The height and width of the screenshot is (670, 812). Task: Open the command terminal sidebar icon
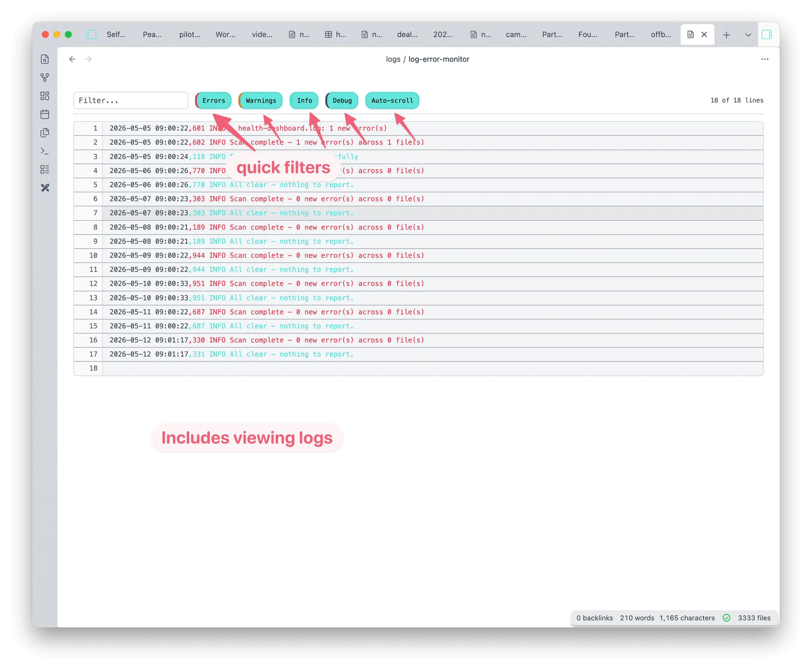click(45, 151)
